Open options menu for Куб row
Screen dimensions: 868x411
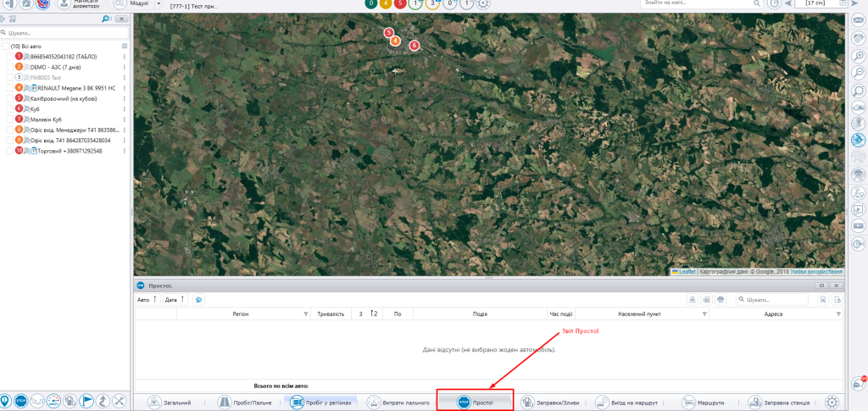pyautogui.click(x=125, y=109)
